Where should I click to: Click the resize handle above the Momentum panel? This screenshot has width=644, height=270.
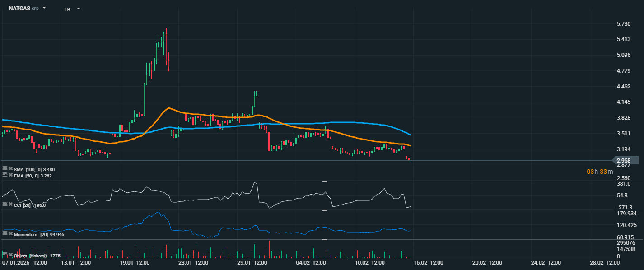[x=324, y=210]
